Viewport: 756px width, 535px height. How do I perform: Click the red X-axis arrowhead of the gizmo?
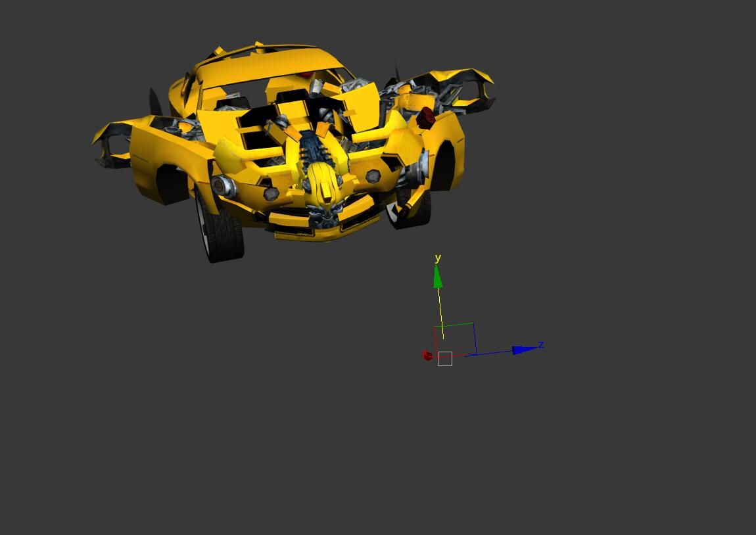point(427,356)
